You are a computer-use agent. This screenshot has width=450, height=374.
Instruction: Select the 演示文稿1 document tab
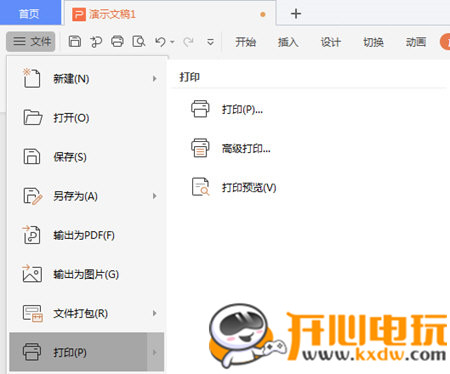[x=169, y=13]
